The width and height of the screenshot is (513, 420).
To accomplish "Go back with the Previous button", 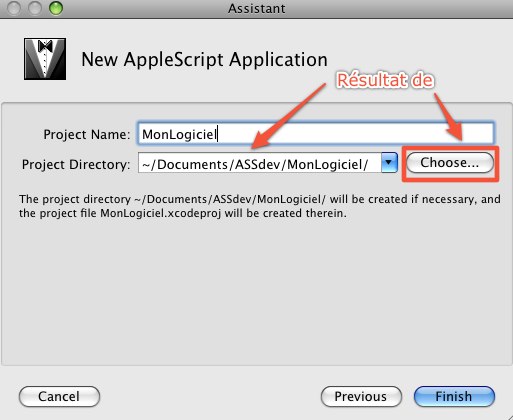I will click(361, 396).
